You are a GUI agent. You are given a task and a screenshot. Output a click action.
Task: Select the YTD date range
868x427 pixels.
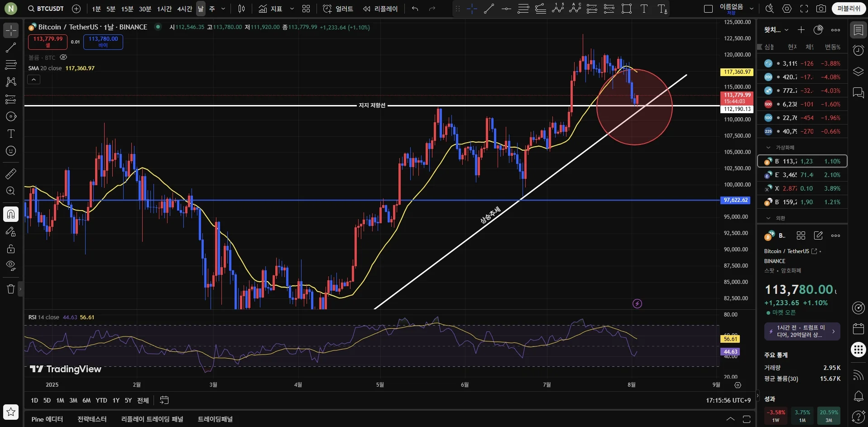point(101,400)
